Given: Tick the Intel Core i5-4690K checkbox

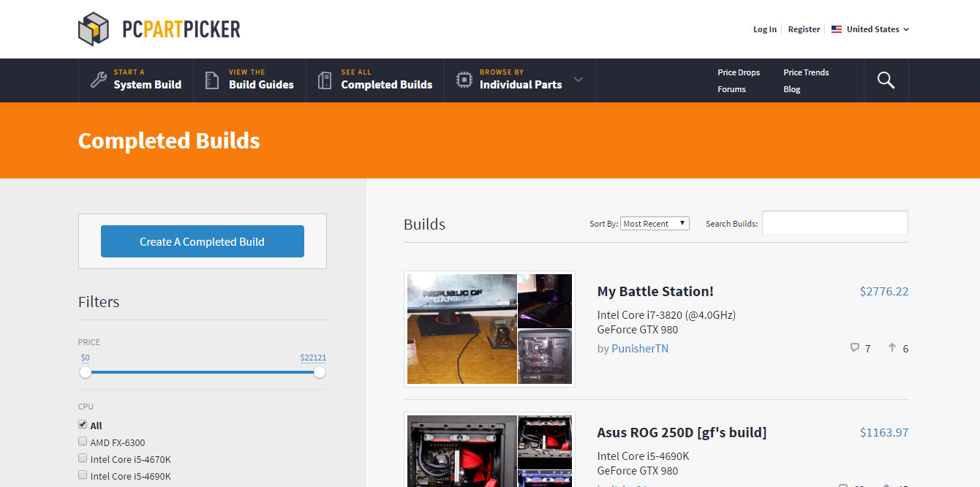Looking at the screenshot, I should 83,475.
